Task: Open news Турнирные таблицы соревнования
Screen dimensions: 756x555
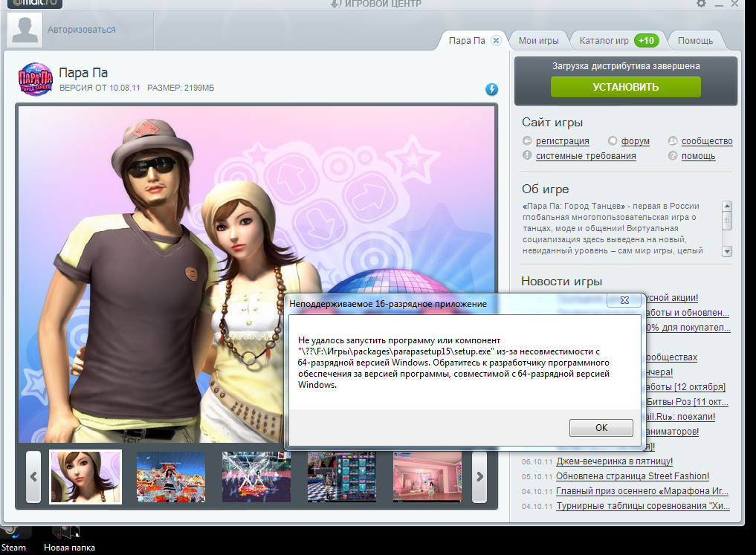Action: click(x=643, y=507)
